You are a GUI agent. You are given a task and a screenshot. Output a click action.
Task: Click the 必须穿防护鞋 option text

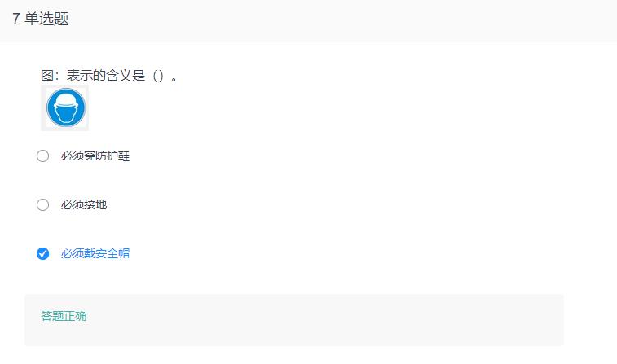click(95, 156)
